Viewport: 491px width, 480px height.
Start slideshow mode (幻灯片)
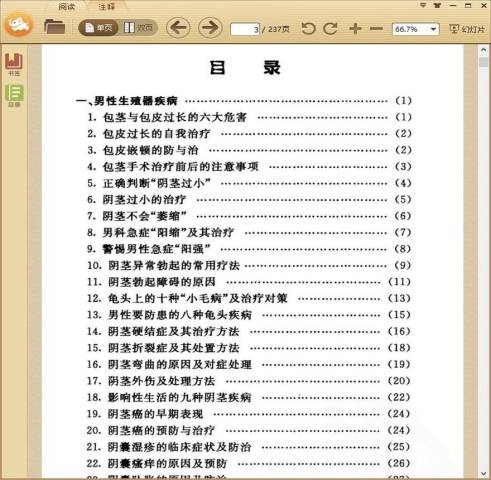467,29
